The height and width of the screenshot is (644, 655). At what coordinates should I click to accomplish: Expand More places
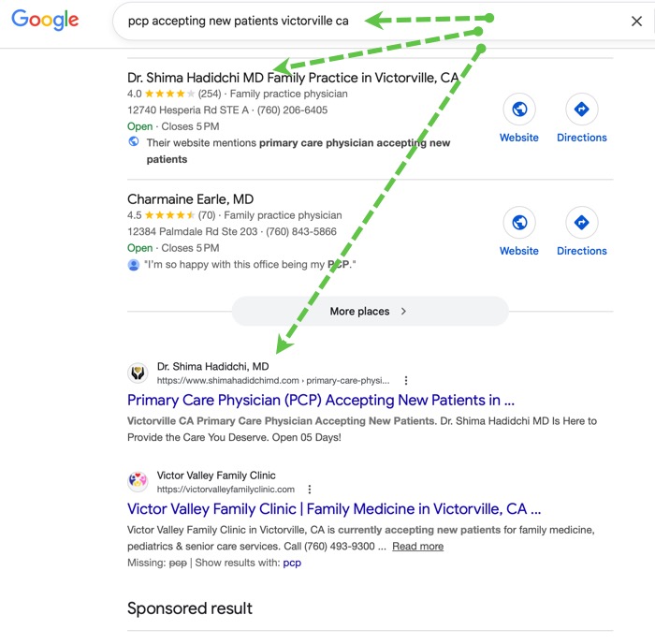coord(370,311)
